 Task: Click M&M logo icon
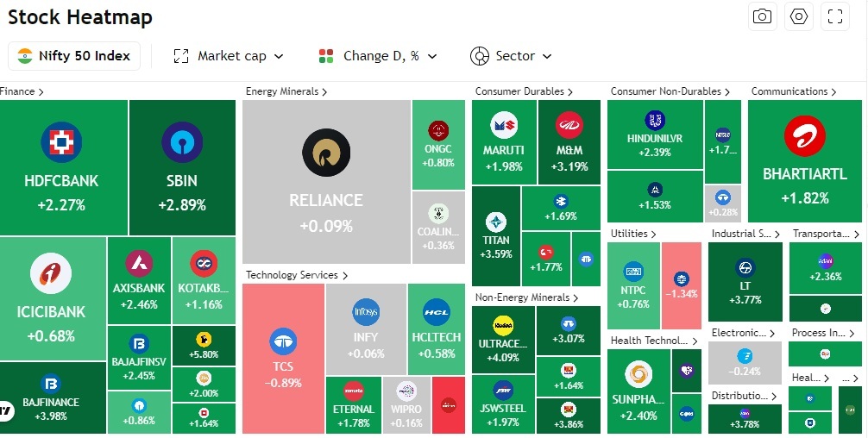pyautogui.click(x=569, y=125)
